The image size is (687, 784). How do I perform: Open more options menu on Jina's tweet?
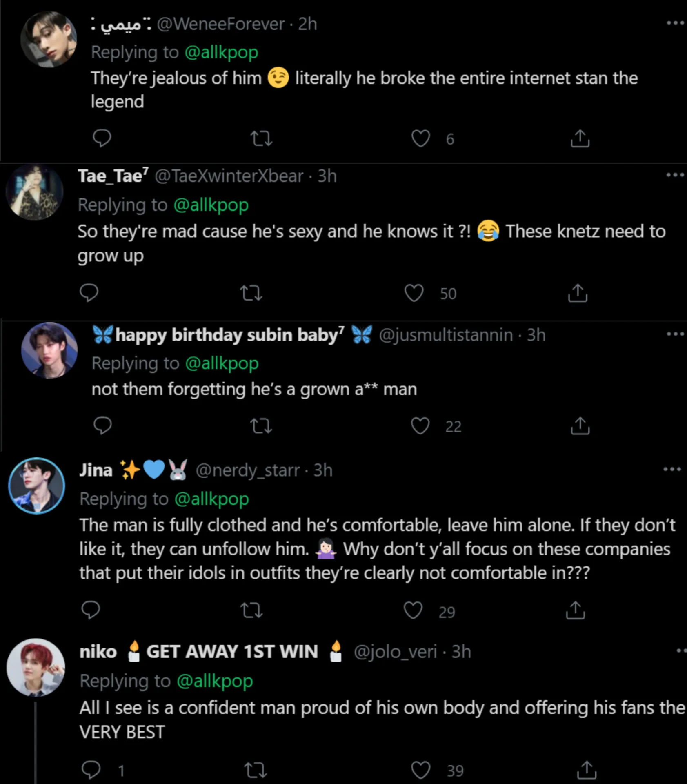click(672, 469)
